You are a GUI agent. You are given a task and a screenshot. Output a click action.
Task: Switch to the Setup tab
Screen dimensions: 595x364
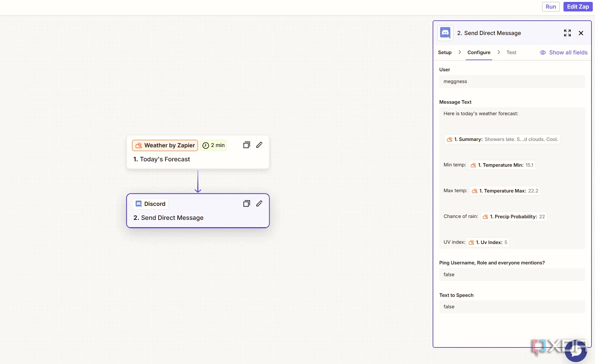click(444, 52)
